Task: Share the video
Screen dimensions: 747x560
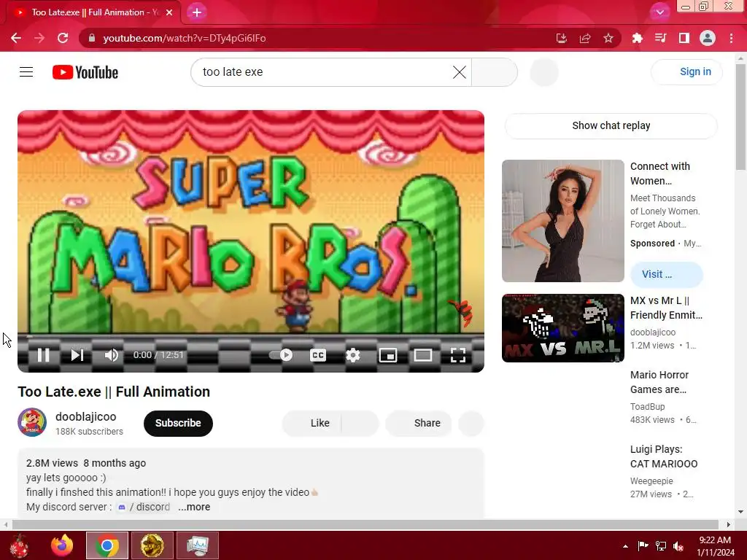Action: point(419,424)
